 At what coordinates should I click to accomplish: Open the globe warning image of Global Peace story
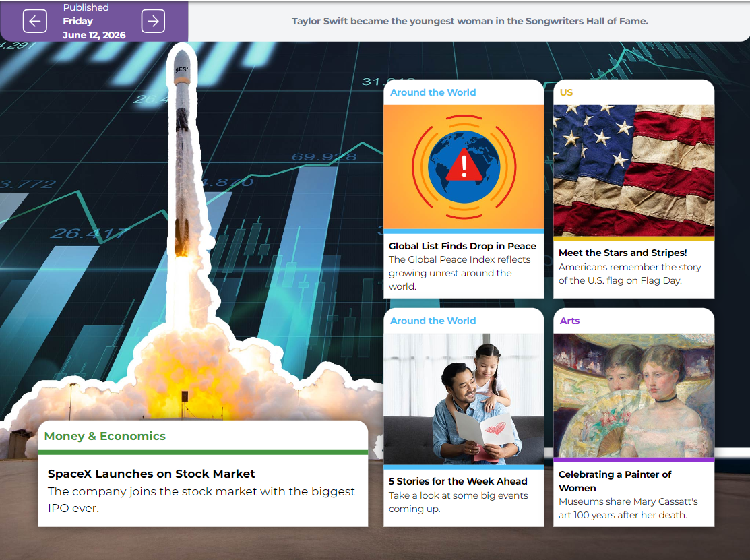tap(464, 167)
